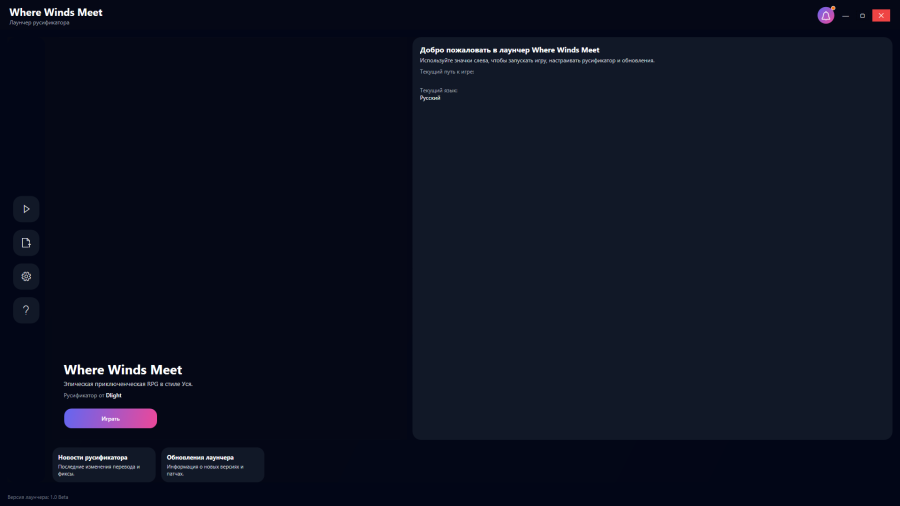This screenshot has width=900, height=506.
Task: Open notifications bell icon
Action: point(825,15)
